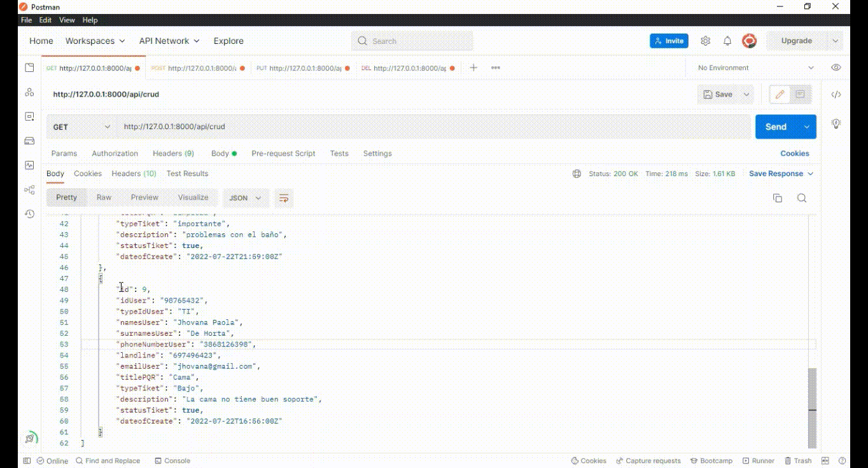Click the network globe icon near Status

(577, 174)
